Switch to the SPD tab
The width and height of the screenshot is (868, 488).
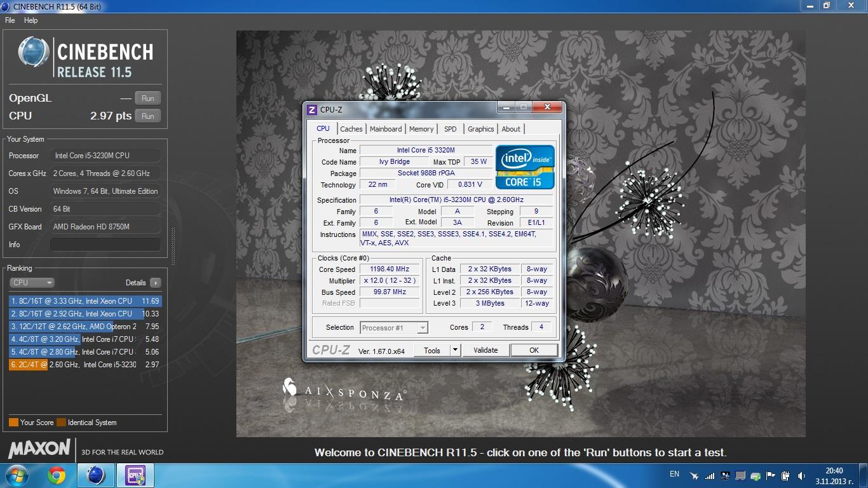[451, 129]
